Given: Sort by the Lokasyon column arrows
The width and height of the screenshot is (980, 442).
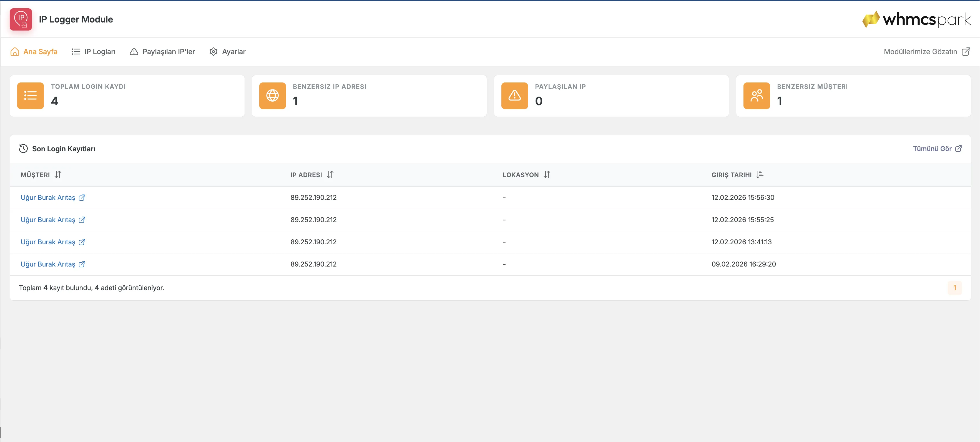Looking at the screenshot, I should (x=547, y=175).
